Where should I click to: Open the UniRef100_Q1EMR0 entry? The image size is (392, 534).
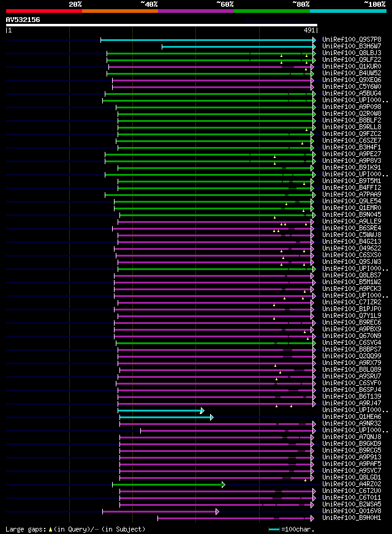coord(352,208)
